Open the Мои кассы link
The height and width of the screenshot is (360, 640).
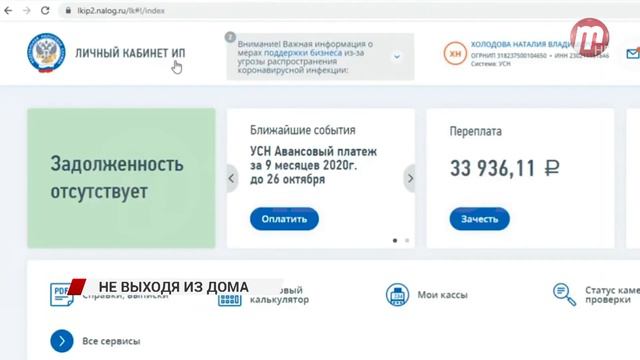[x=442, y=295]
